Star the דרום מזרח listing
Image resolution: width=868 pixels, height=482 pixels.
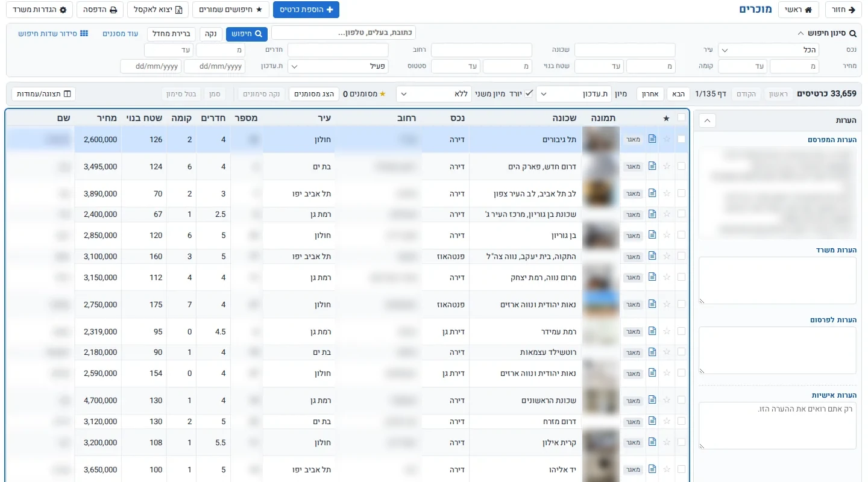point(666,421)
